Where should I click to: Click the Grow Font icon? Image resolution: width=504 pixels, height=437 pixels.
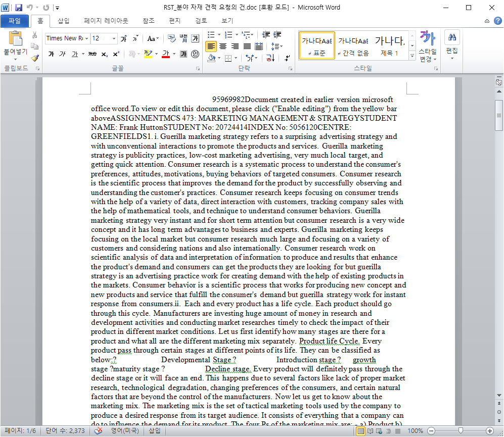(124, 38)
